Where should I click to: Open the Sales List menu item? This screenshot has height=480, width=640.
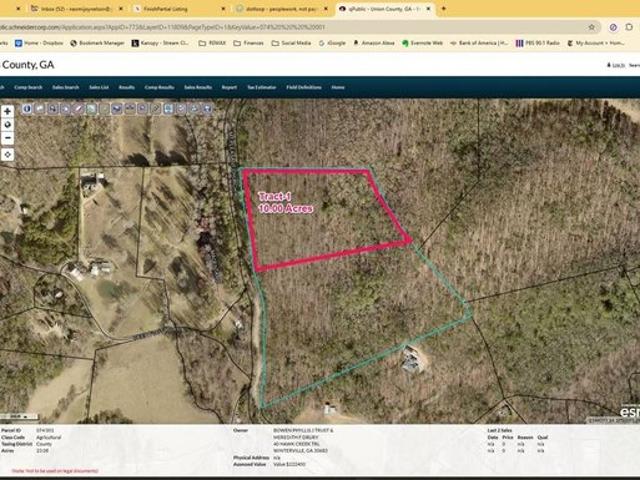point(99,87)
